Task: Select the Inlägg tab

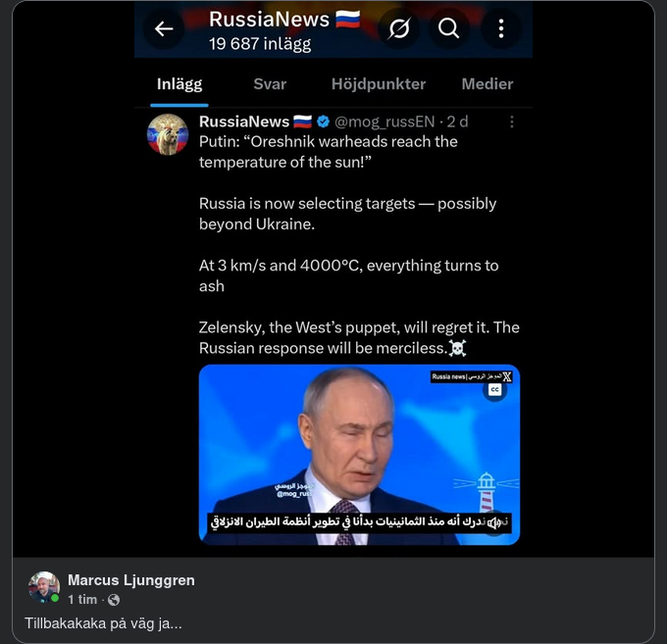Action: (x=180, y=84)
